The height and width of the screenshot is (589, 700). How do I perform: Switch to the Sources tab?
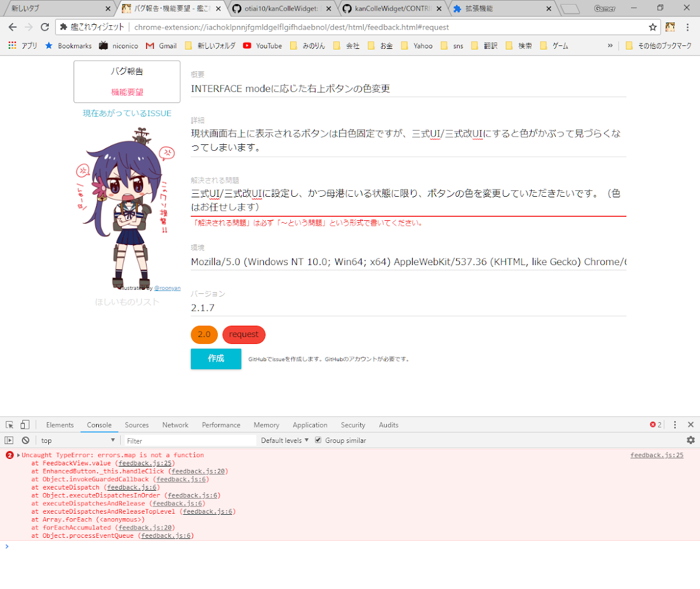137,425
